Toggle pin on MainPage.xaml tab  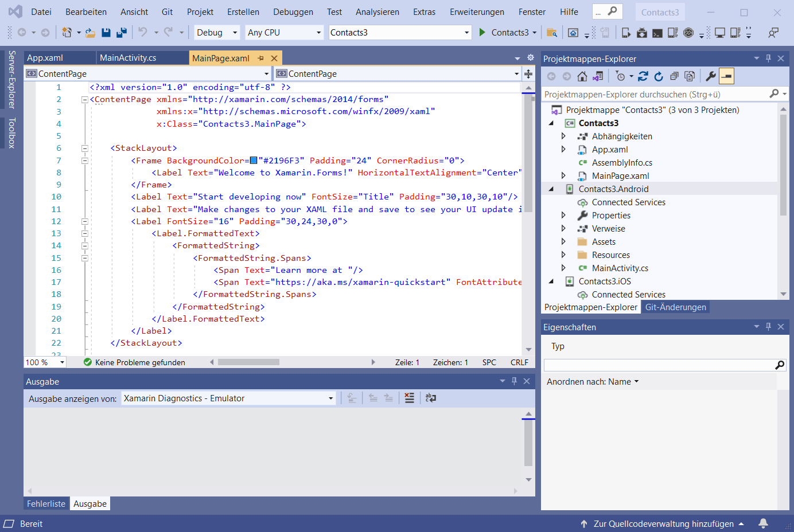point(261,58)
